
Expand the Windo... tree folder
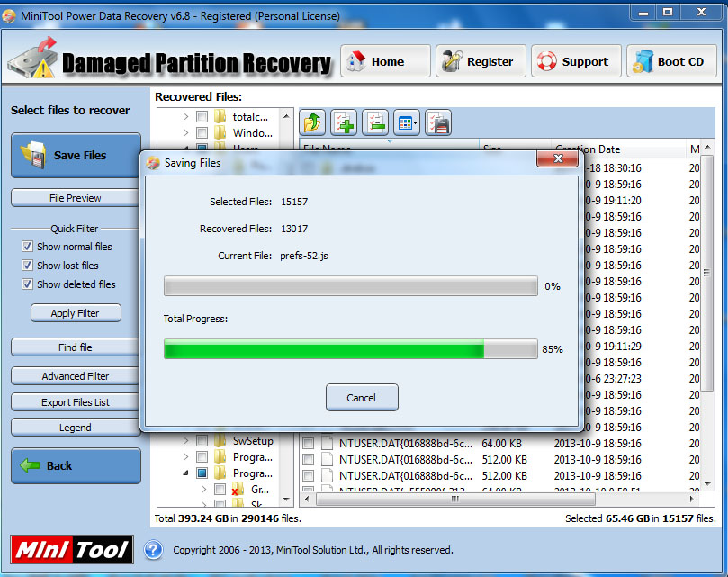[185, 133]
